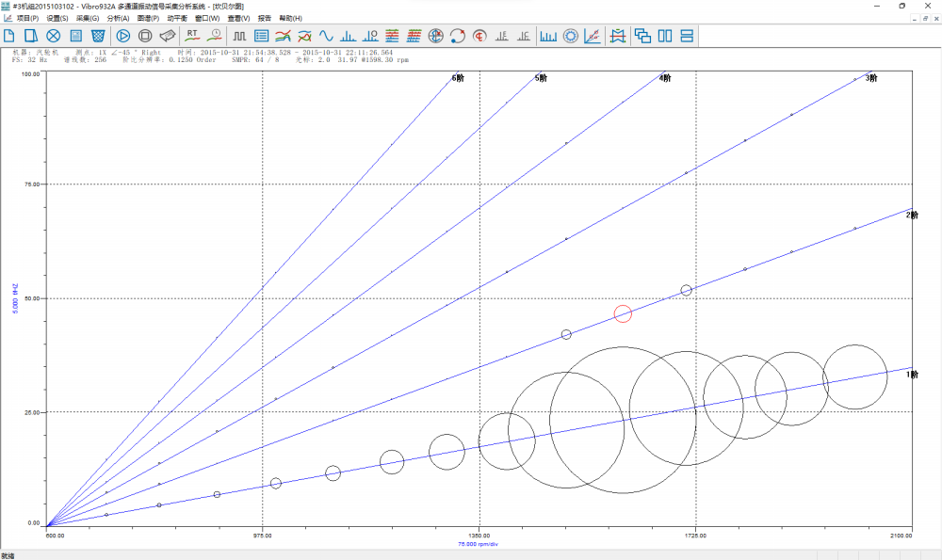
Task: Open the 报告 menu
Action: [265, 19]
